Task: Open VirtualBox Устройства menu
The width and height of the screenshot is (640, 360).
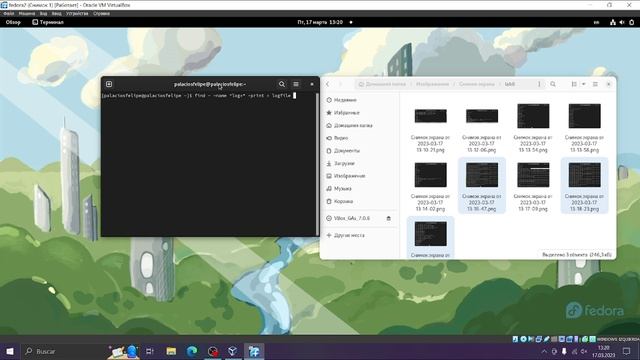Action: click(x=77, y=13)
